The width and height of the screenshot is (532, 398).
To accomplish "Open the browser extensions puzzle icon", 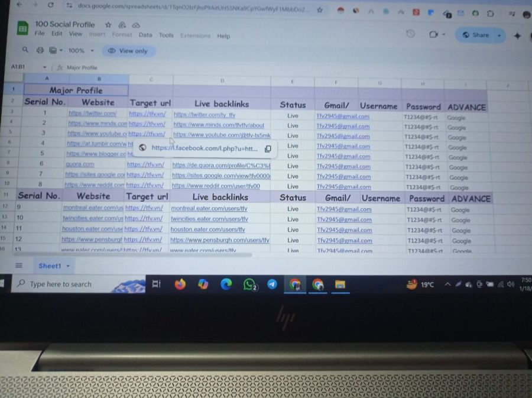I will pyautogui.click(x=490, y=14).
